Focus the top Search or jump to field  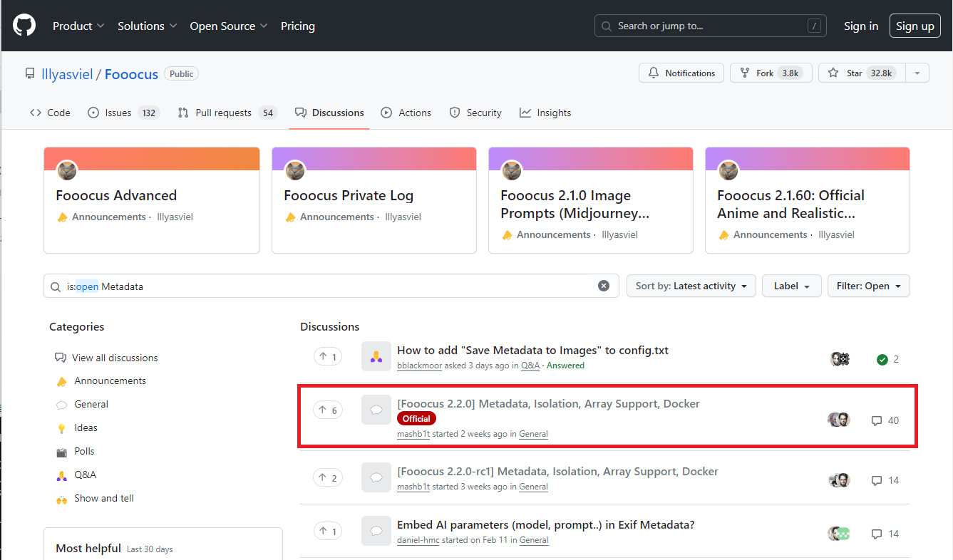(x=711, y=26)
